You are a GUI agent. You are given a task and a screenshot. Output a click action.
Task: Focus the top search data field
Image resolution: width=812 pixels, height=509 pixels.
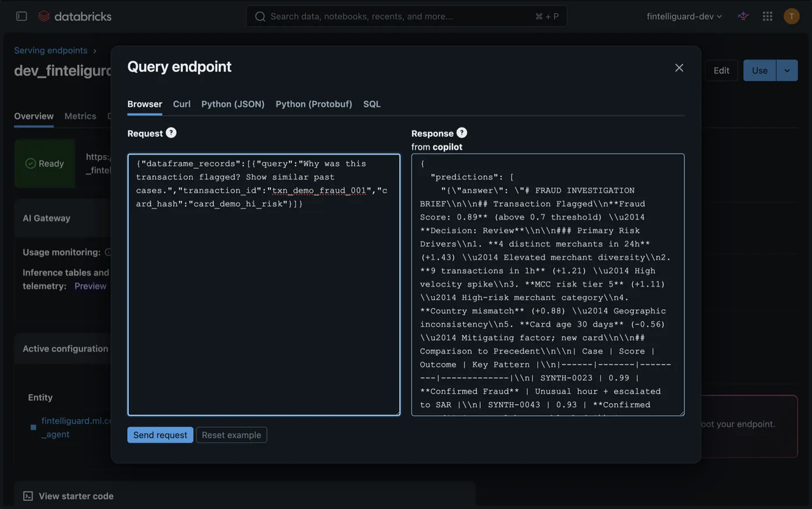click(x=407, y=16)
